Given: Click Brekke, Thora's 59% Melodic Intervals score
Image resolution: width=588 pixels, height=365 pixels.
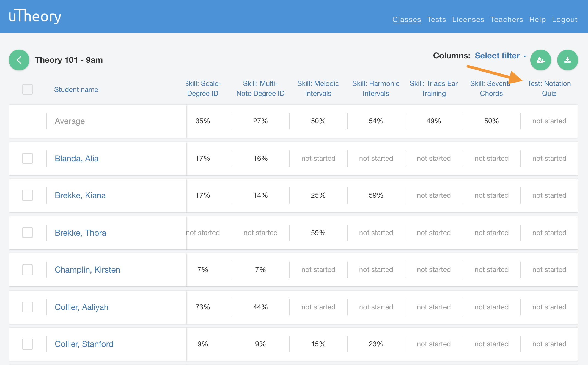Looking at the screenshot, I should [x=318, y=233].
